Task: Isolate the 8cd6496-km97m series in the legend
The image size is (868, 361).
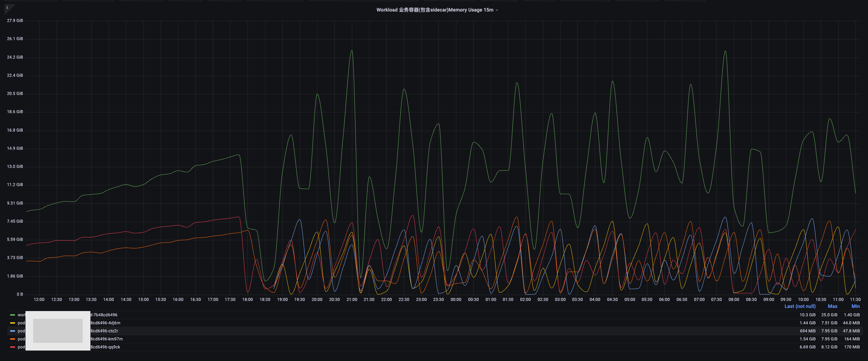Action: point(106,339)
